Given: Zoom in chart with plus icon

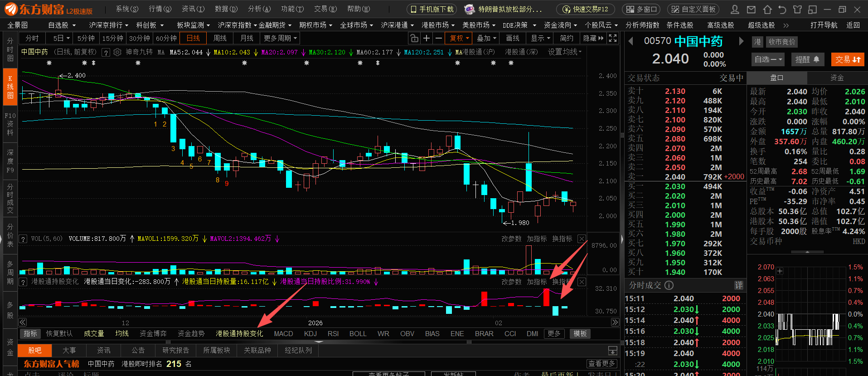Looking at the screenshot, I should click(426, 38).
